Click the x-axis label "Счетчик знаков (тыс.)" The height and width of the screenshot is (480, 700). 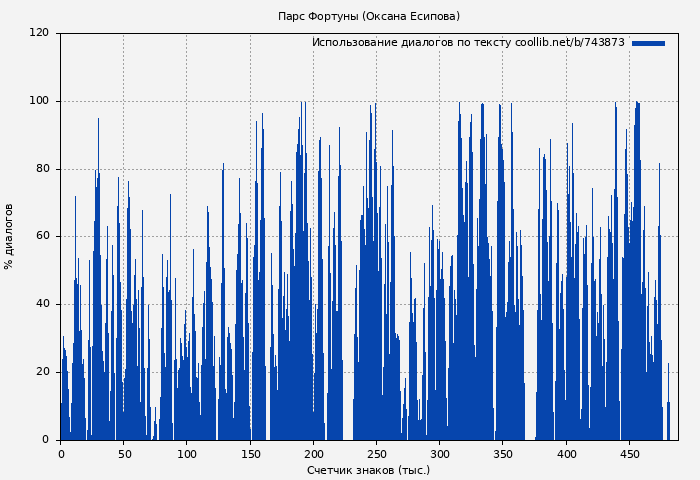368,470
